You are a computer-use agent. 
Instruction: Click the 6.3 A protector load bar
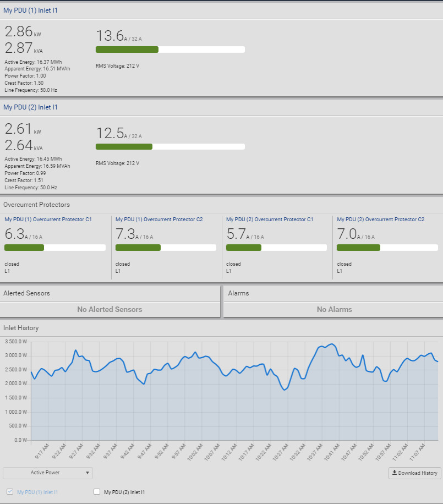point(55,248)
